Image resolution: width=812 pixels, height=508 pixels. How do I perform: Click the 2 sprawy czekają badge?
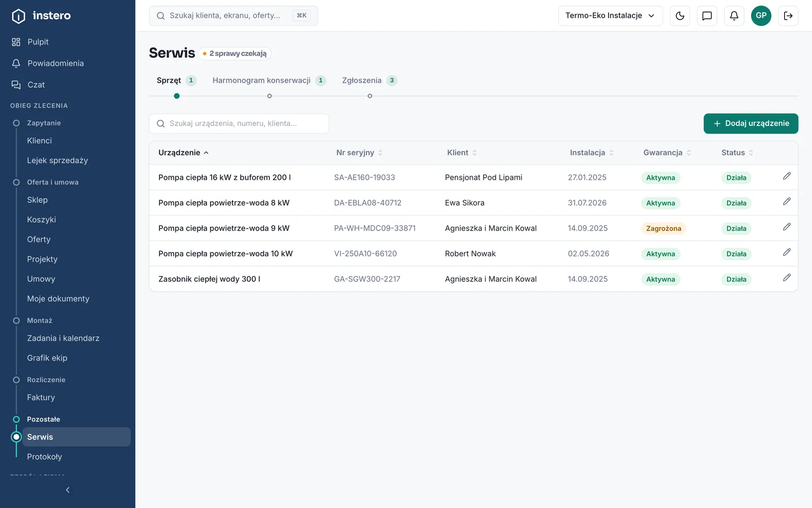[234, 53]
